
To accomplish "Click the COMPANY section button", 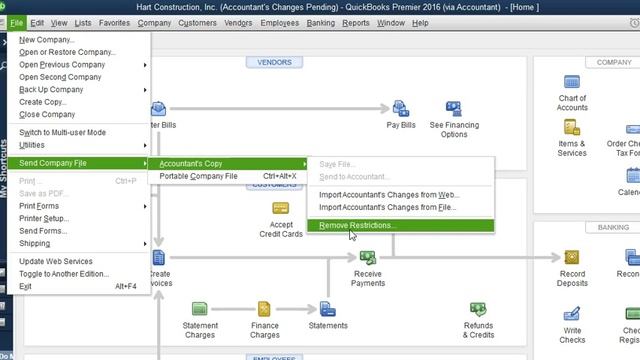I will pos(613,62).
